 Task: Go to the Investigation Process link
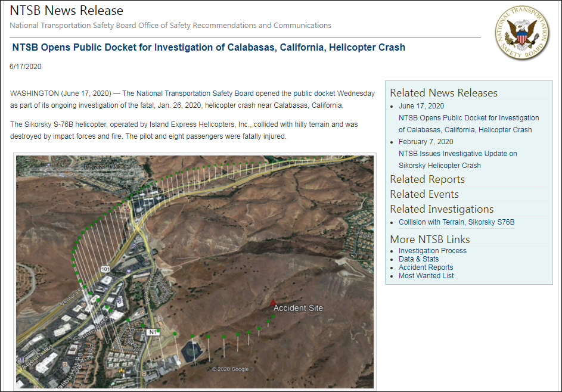pyautogui.click(x=432, y=251)
